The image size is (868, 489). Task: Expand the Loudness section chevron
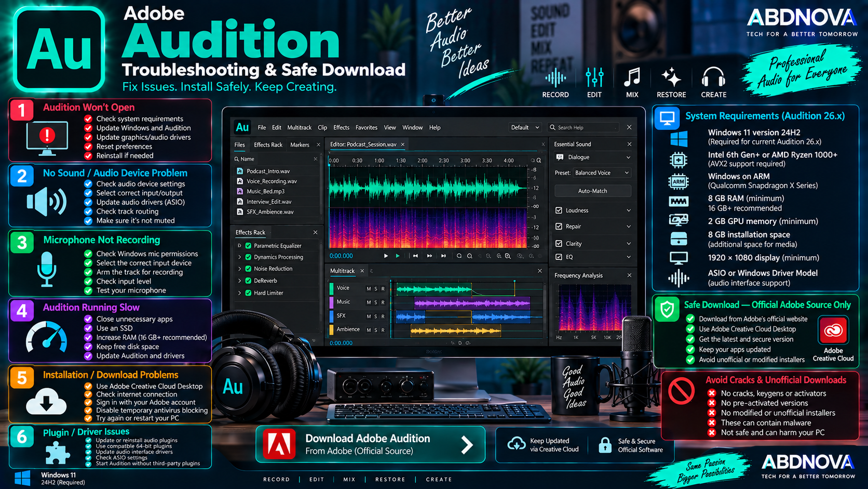click(x=629, y=210)
